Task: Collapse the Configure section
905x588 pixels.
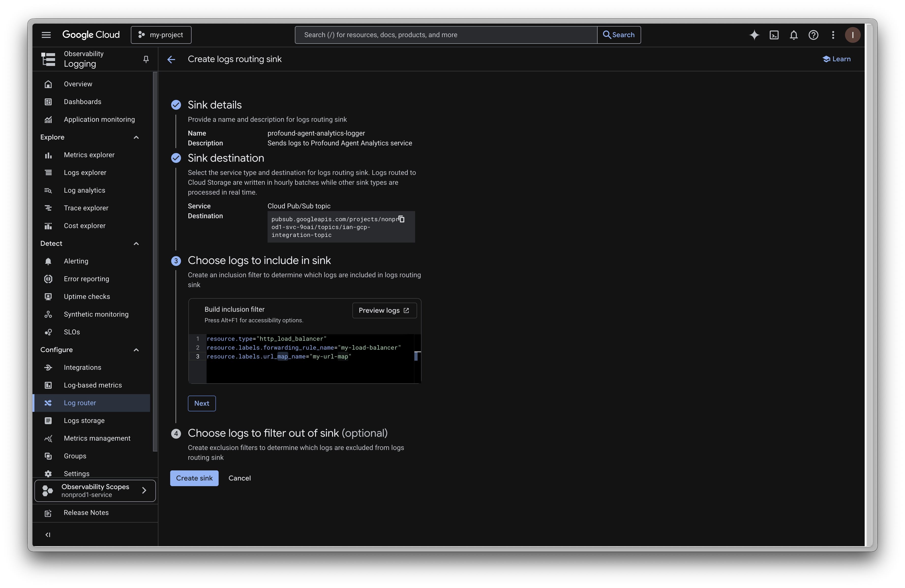Action: pyautogui.click(x=136, y=350)
